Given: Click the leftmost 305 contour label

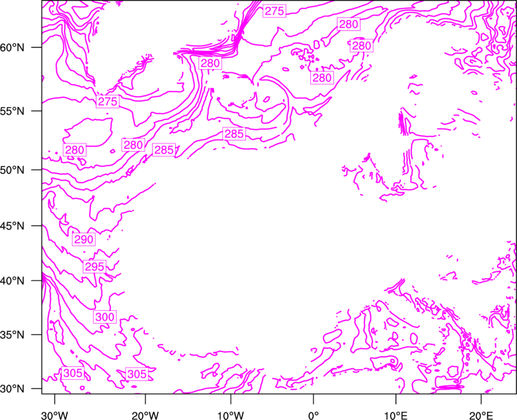Looking at the screenshot, I should (x=73, y=373).
